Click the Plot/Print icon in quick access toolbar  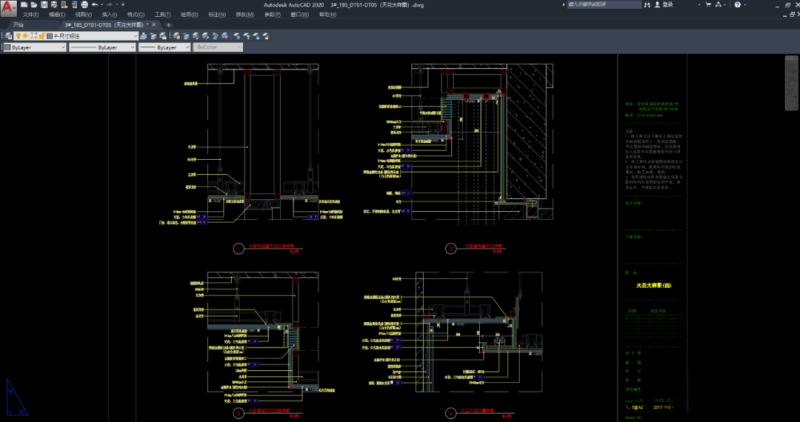83,5
